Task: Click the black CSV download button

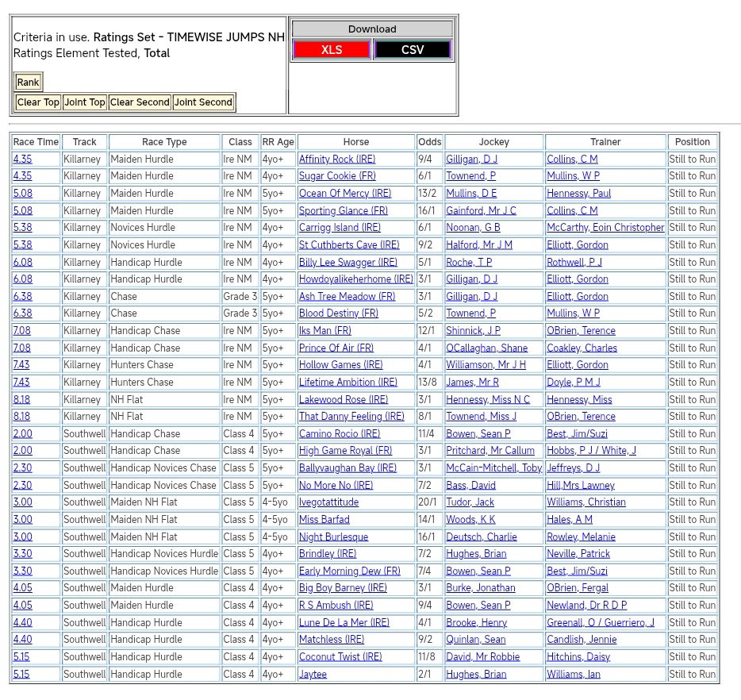Action: click(x=413, y=49)
